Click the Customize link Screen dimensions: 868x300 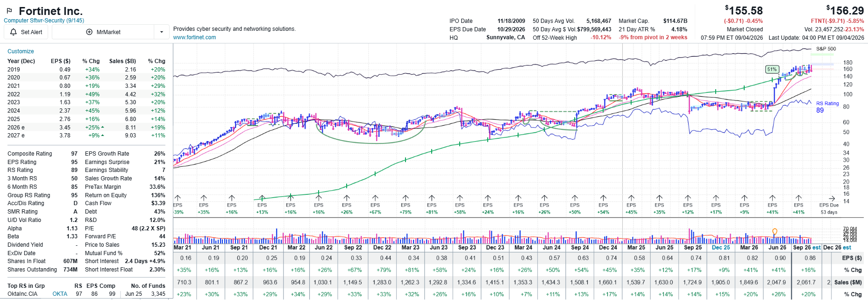pyautogui.click(x=21, y=51)
